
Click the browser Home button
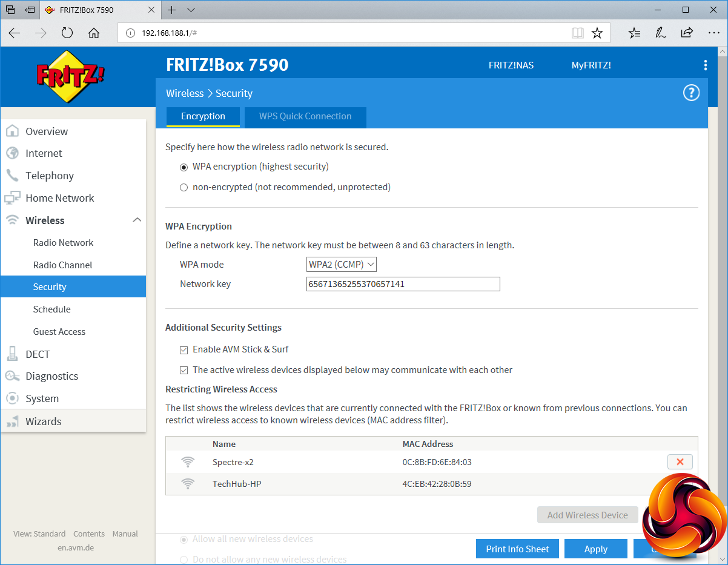tap(94, 33)
